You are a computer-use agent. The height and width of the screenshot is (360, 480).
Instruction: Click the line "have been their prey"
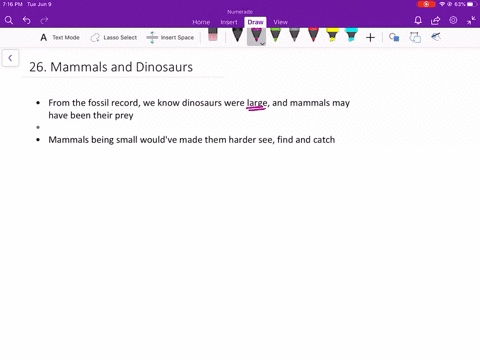tap(91, 115)
